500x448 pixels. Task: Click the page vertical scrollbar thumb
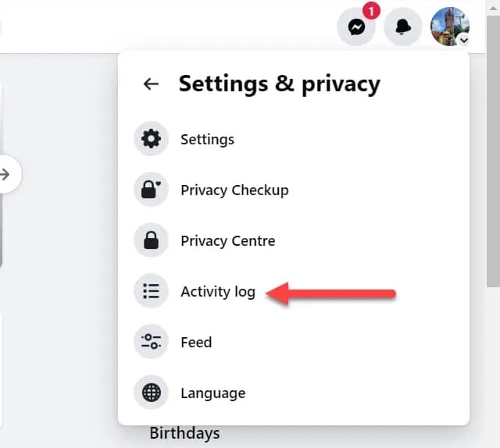[493, 151]
